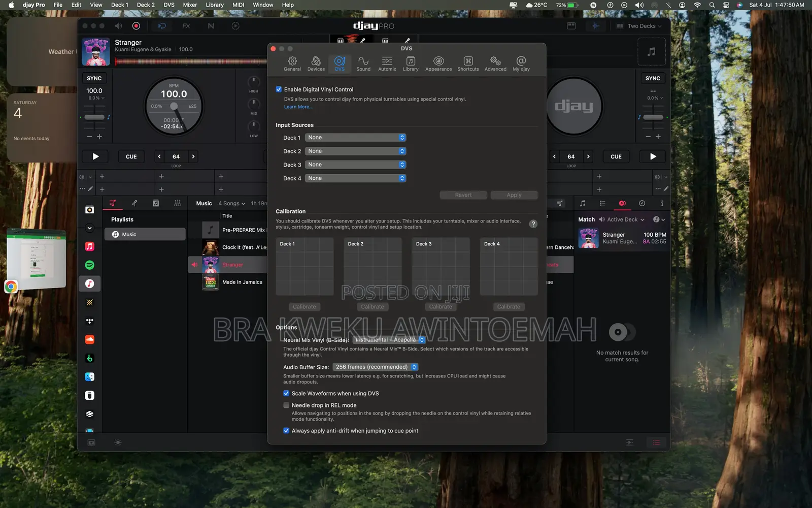Open Deck 4 input source dropdown
This screenshot has height=508, width=812.
(x=355, y=178)
